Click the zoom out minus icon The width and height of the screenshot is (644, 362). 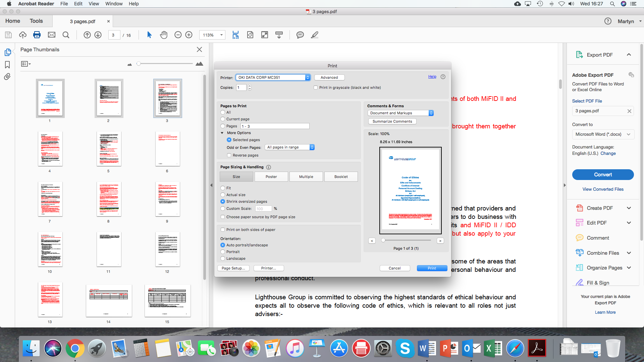tap(178, 35)
